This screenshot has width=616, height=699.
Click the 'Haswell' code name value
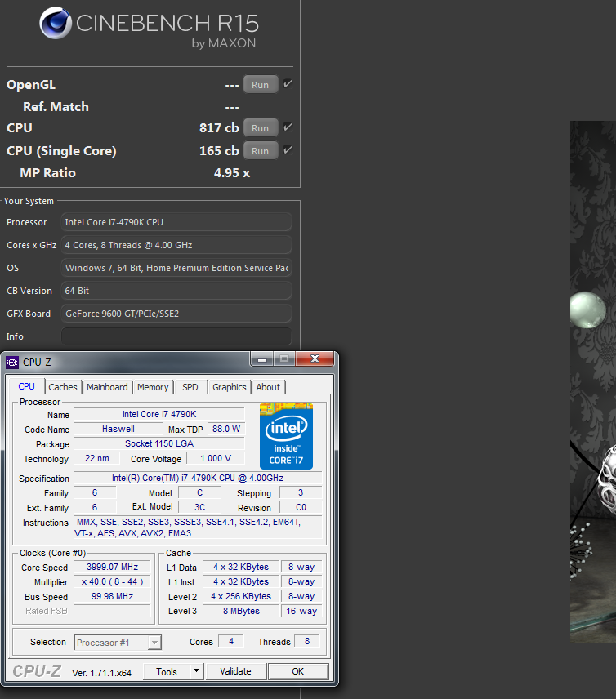point(118,429)
